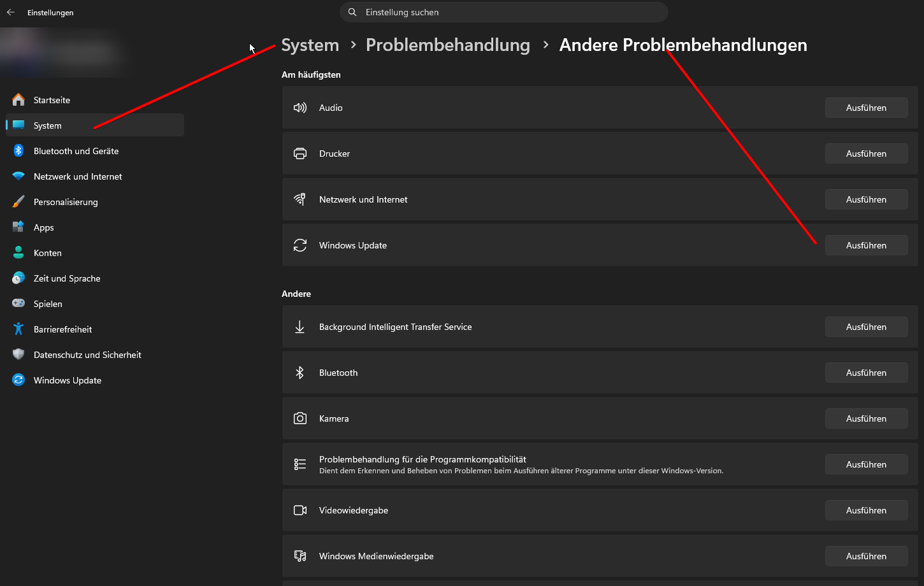Click the blurred user profile area
The height and width of the screenshot is (586, 924).
tap(64, 52)
